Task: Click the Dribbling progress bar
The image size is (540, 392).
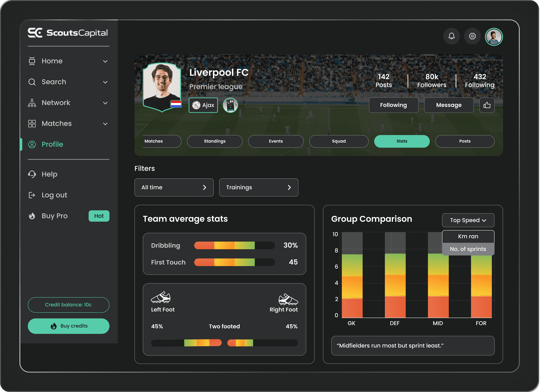Action: [234, 245]
